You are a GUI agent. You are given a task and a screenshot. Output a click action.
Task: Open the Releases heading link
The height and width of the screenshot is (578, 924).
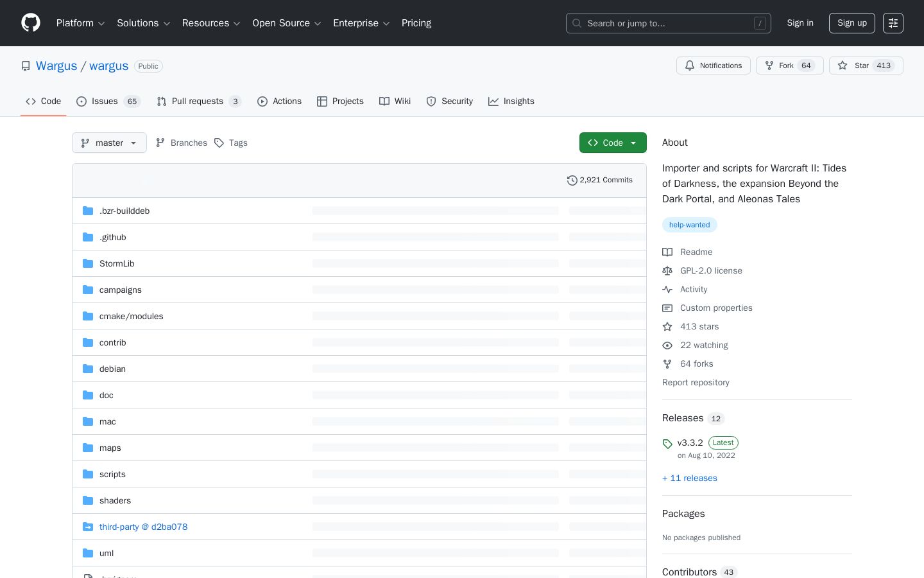[693, 419]
